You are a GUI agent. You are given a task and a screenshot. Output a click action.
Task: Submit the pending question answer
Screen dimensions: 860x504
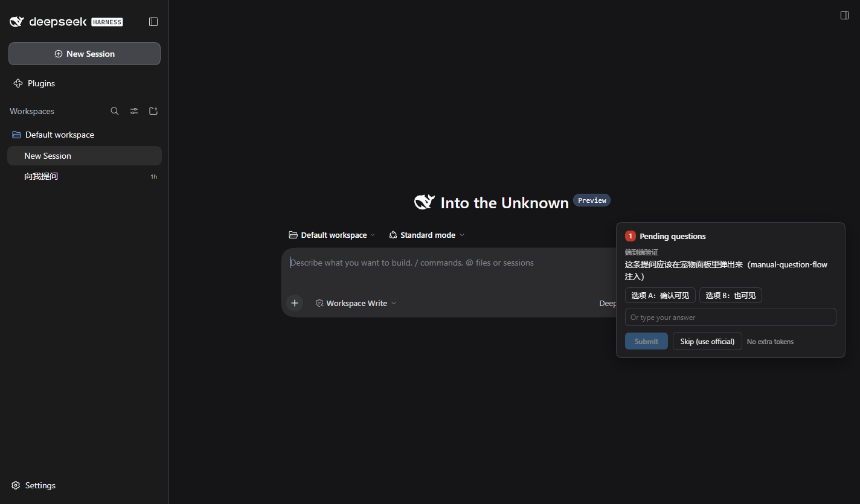[x=646, y=341]
